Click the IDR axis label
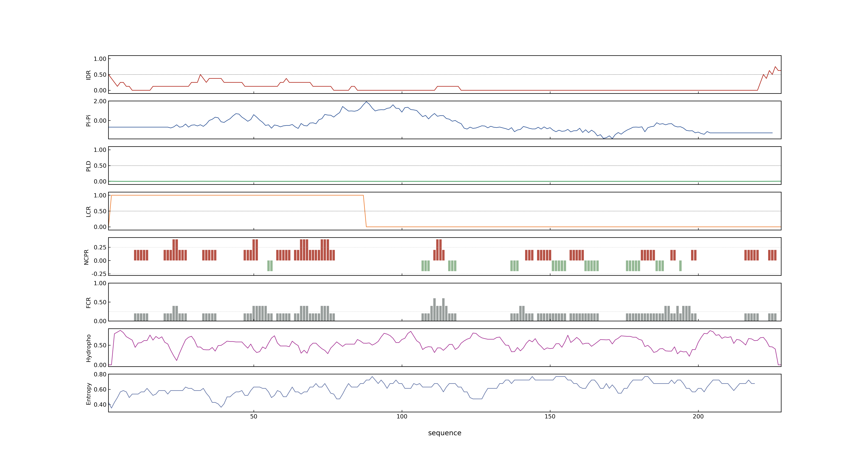This screenshot has width=868, height=463. [x=88, y=75]
